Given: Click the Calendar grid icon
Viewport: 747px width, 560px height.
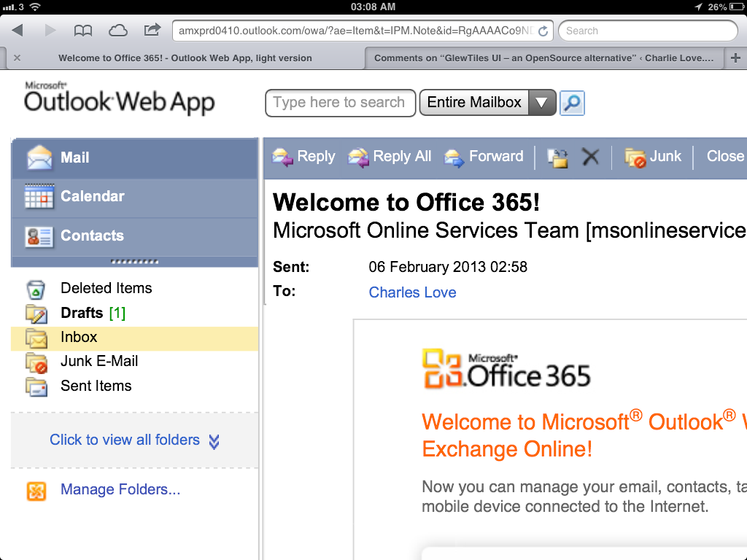Looking at the screenshot, I should point(39,196).
